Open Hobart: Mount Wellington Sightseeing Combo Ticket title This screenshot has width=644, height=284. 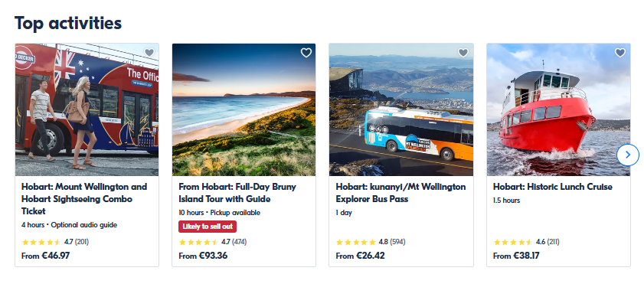[84, 199]
